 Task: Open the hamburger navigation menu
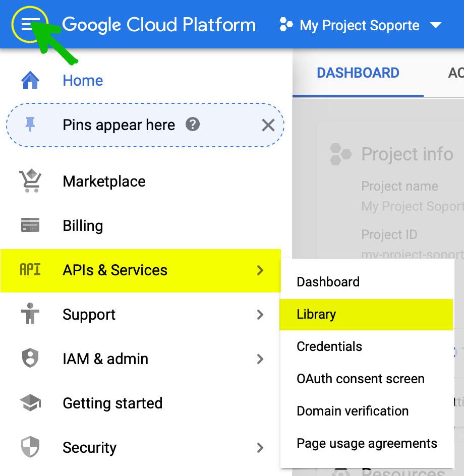tap(30, 24)
